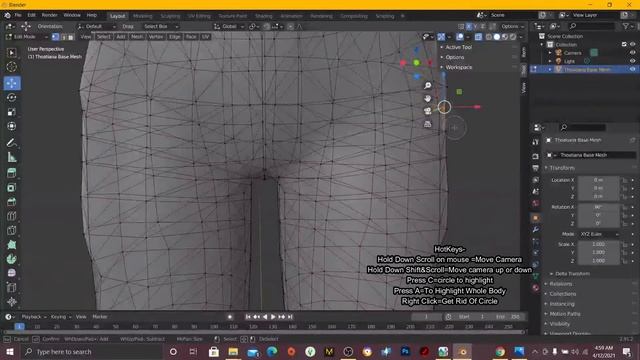
Task: Select the Poly Build tool
Action: coord(12,245)
